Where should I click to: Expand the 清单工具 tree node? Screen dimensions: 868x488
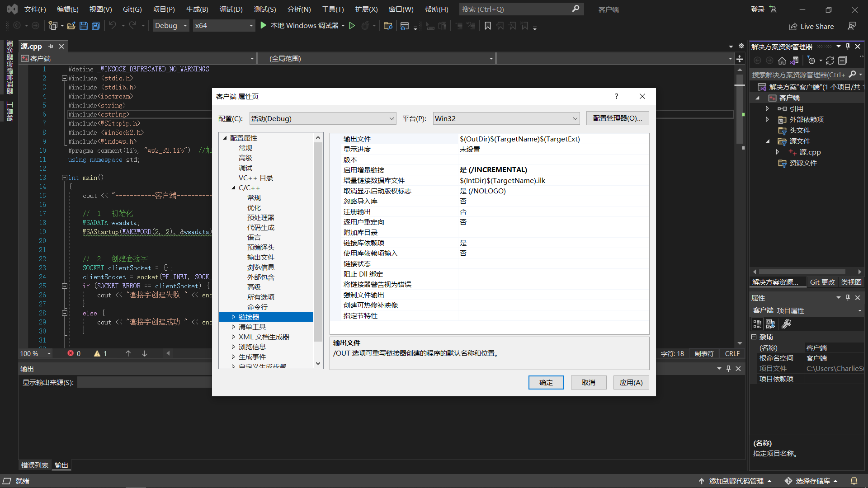pos(233,327)
